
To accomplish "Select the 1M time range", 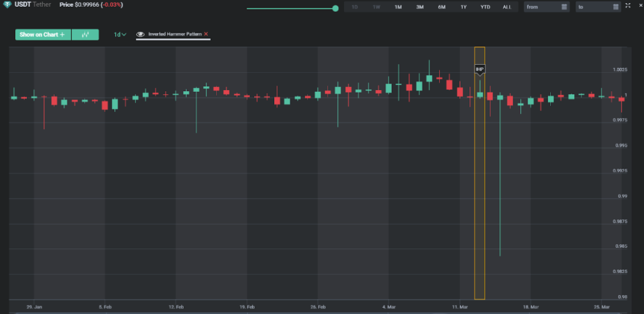I will (x=398, y=7).
